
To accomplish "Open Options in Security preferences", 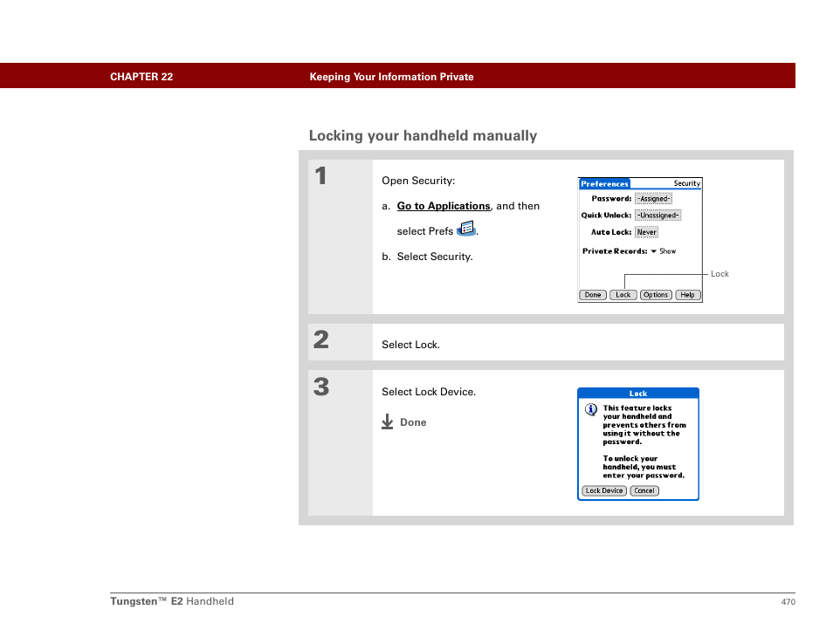I will click(x=656, y=295).
